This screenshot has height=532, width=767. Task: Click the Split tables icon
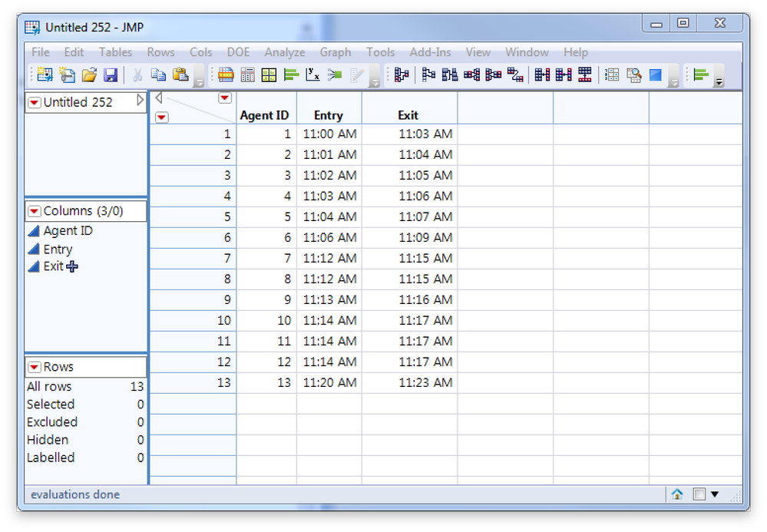click(493, 74)
